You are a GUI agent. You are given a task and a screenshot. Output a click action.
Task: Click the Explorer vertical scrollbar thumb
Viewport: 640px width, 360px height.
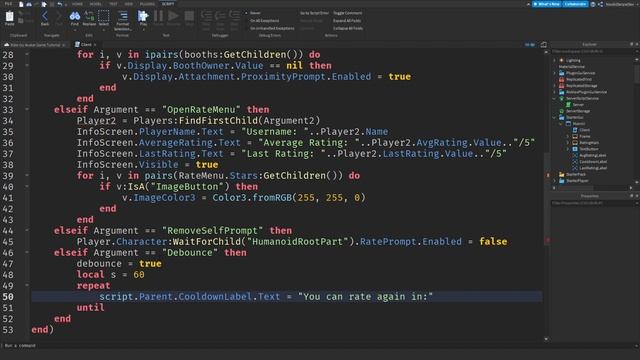pyautogui.click(x=637, y=74)
